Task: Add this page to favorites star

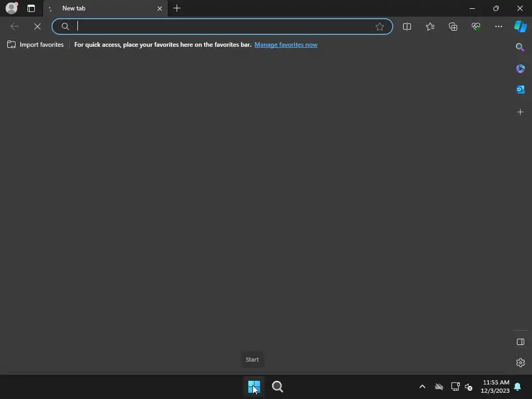Action: pyautogui.click(x=380, y=26)
